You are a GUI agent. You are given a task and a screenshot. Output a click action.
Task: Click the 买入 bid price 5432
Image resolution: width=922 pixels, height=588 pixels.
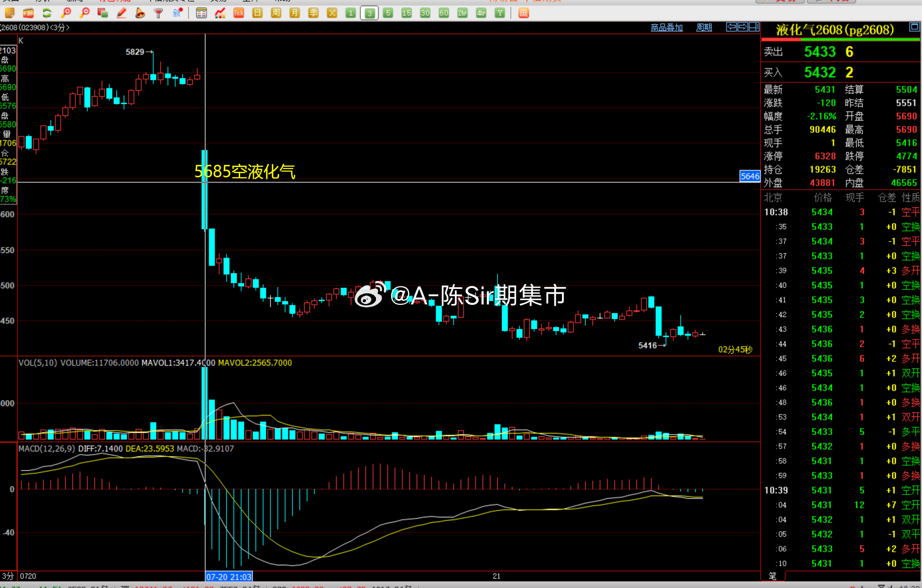820,72
